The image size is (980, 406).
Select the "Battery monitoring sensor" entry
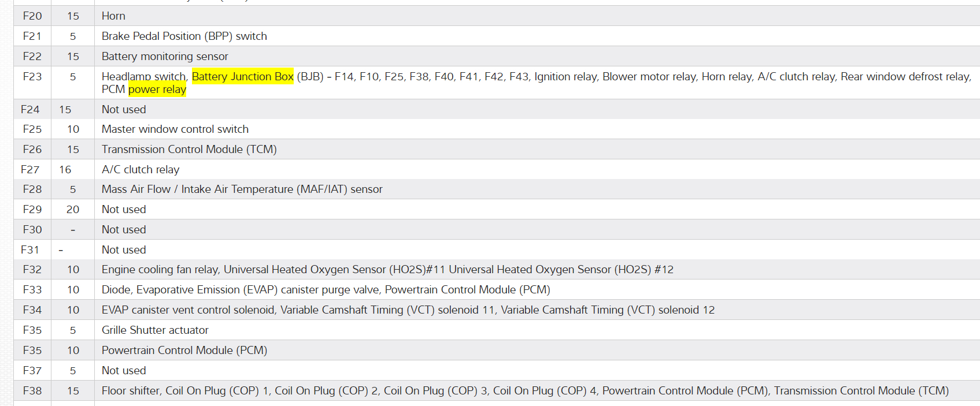165,57
